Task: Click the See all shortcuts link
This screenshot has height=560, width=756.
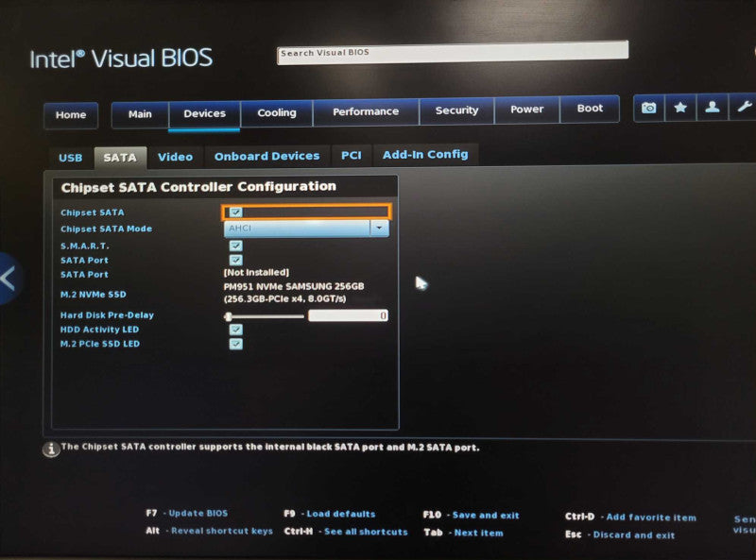Action: tap(366, 532)
